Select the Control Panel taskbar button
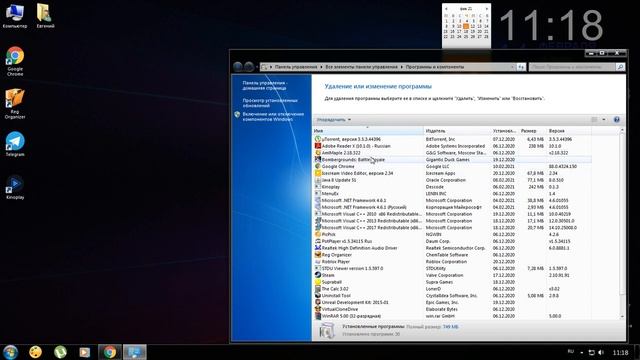This screenshot has height=360, width=640. pyautogui.click(x=135, y=352)
